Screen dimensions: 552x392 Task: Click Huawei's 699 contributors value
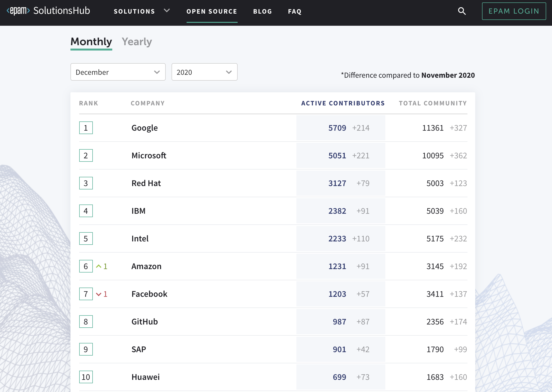[339, 377]
